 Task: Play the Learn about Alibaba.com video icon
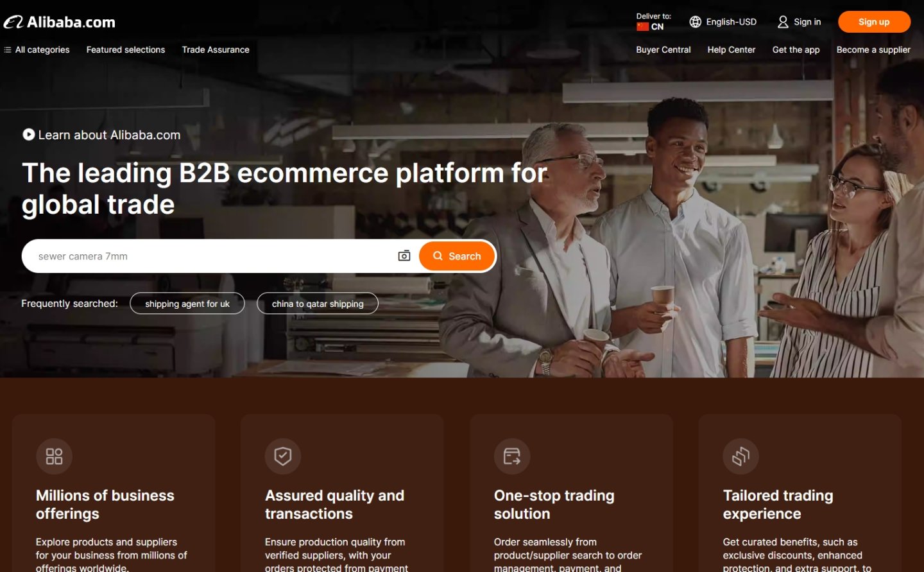coord(29,134)
